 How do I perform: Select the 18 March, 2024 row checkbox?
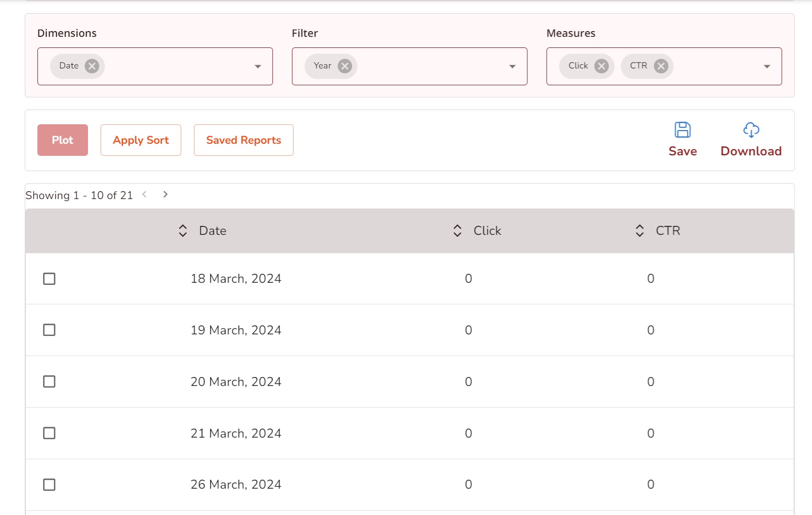pyautogui.click(x=49, y=279)
